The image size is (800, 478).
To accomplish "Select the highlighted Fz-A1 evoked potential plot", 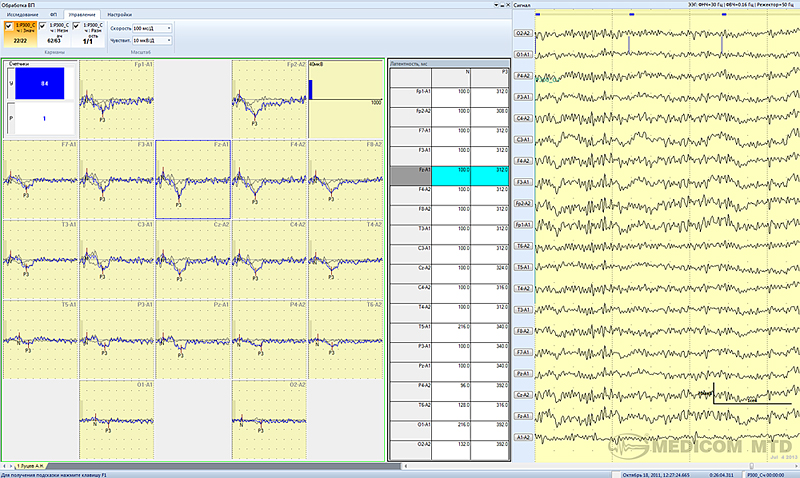I will [x=193, y=180].
